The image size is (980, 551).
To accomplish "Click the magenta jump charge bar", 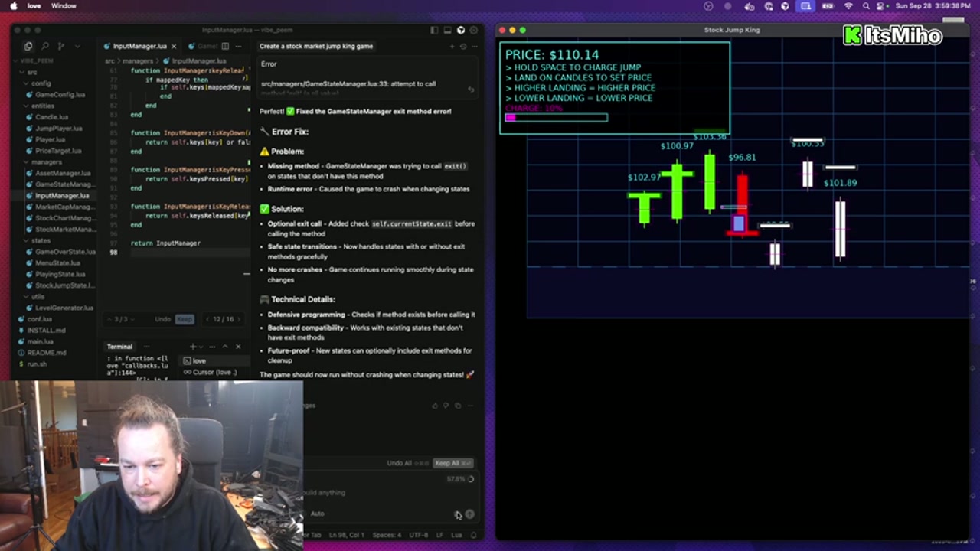I will click(557, 118).
